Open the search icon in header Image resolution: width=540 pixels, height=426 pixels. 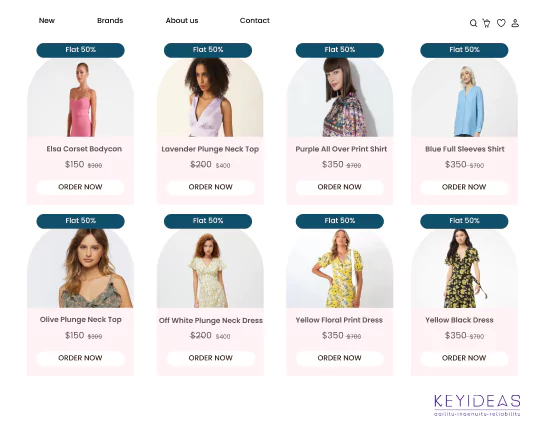coord(474,23)
